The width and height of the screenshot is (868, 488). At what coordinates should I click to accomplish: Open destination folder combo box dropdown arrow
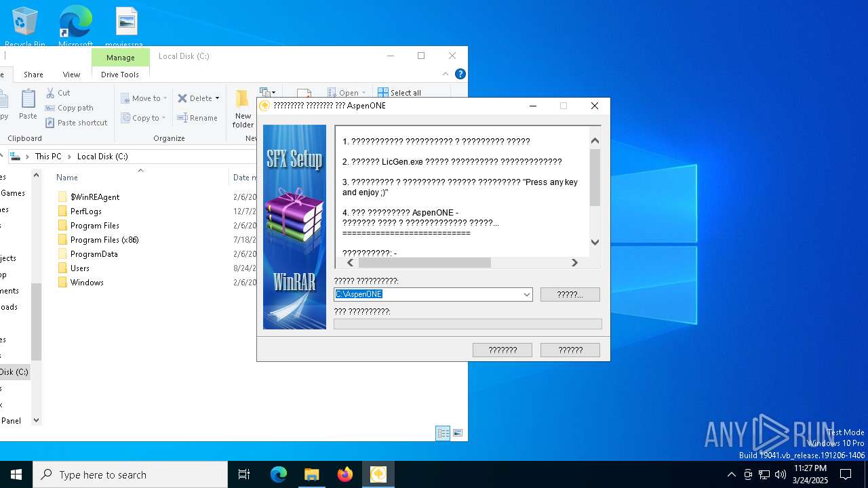526,295
